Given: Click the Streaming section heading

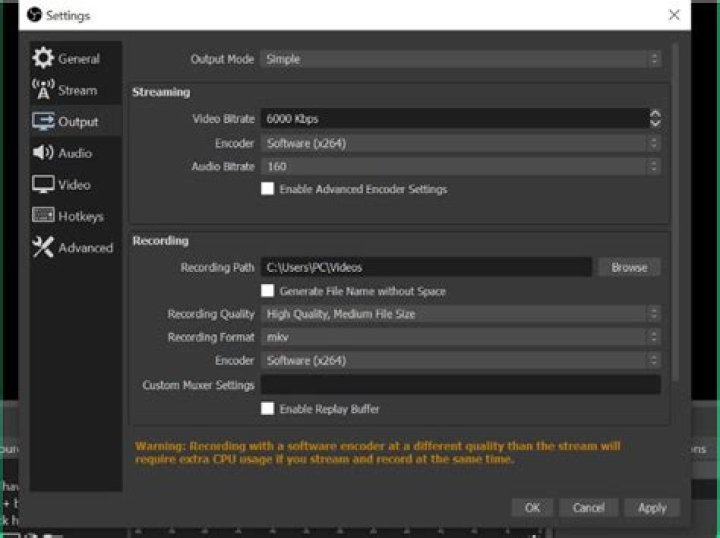Looking at the screenshot, I should (x=161, y=92).
